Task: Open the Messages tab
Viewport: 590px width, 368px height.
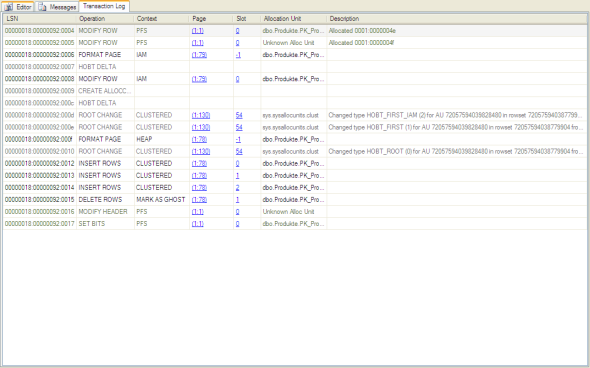Action: pyautogui.click(x=57, y=7)
